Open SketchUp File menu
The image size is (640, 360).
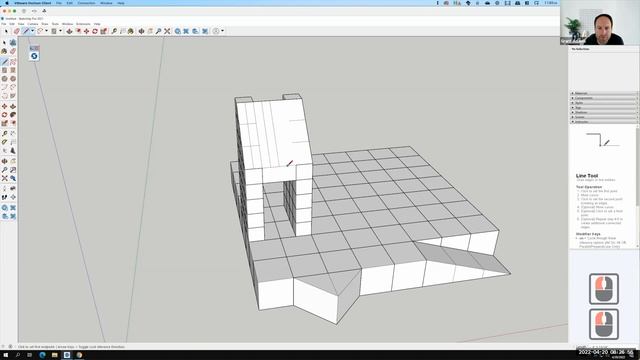pos(4,24)
